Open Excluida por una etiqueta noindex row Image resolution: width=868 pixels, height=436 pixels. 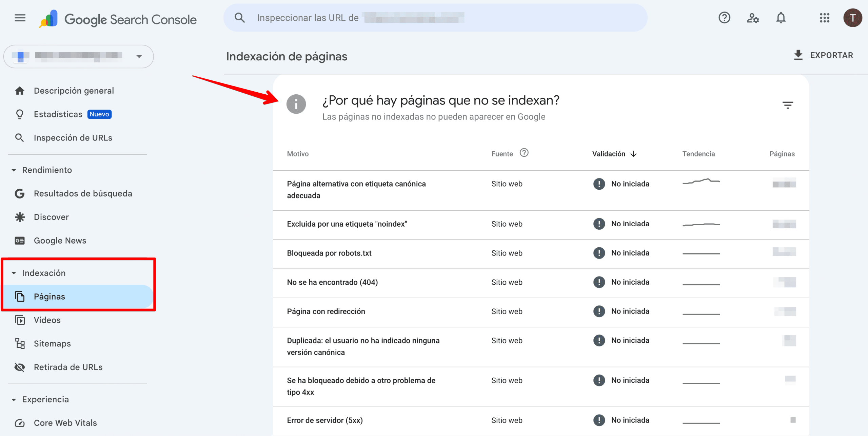[541, 225]
